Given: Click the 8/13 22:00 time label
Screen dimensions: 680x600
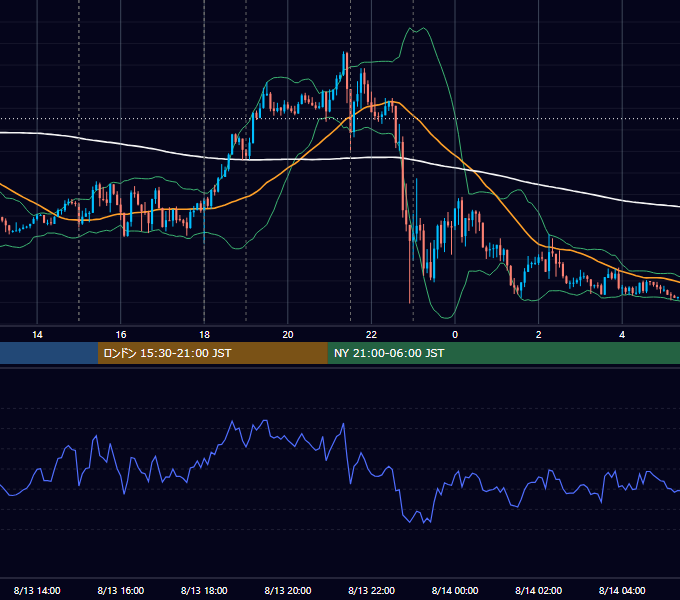Looking at the screenshot, I should (x=372, y=590).
